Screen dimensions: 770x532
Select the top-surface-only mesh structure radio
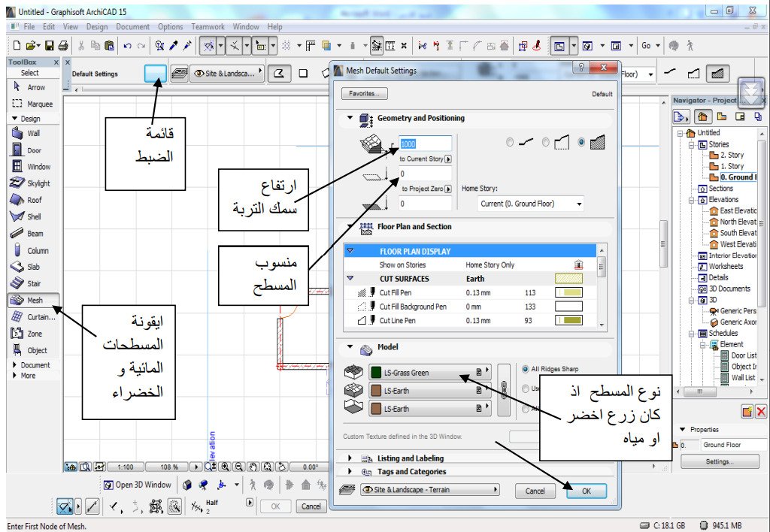click(511, 142)
